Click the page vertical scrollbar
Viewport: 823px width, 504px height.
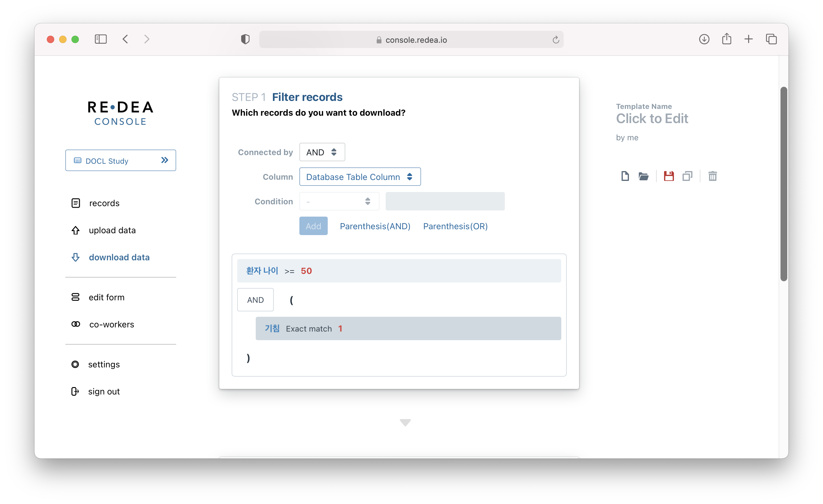point(783,184)
